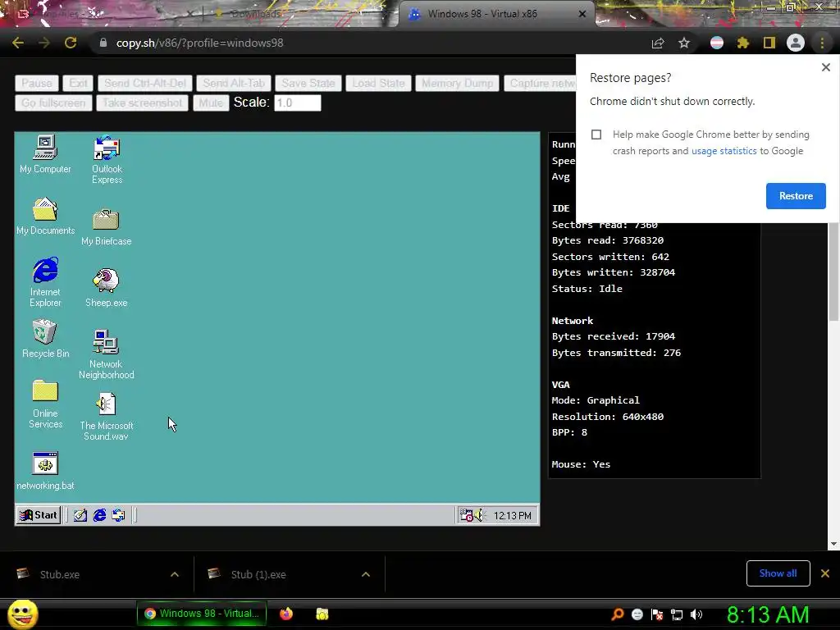Expand options for Stub.exe download

175,574
